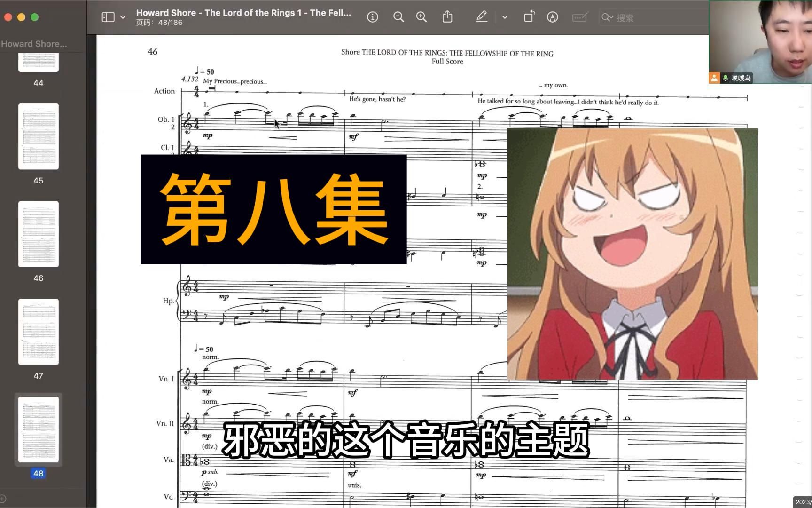The height and width of the screenshot is (508, 812).
Task: Rotate the page with rotate icon
Action: coord(530,17)
